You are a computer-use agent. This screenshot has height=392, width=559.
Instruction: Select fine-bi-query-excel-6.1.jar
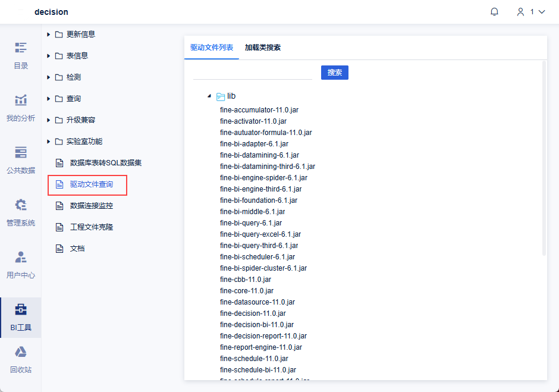[x=260, y=234]
